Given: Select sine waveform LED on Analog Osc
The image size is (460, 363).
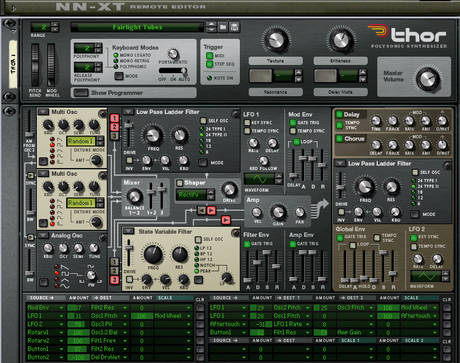Looking at the screenshot, I should point(57,285).
